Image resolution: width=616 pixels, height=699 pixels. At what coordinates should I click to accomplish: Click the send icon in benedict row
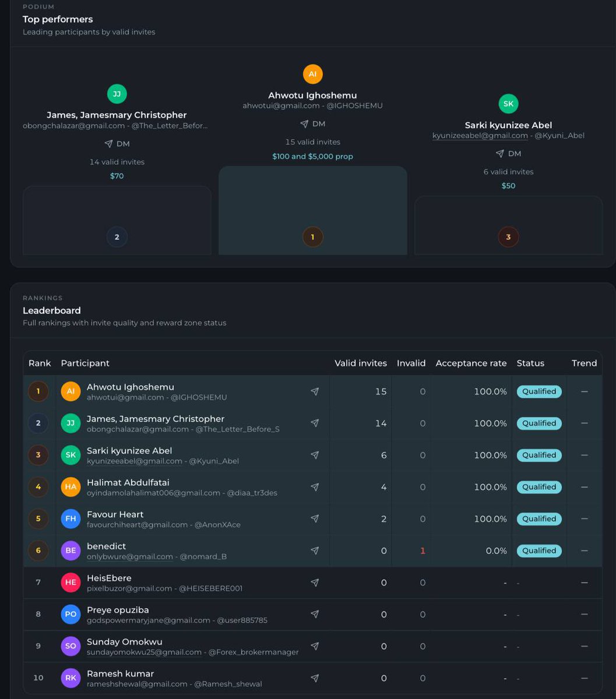coord(315,550)
